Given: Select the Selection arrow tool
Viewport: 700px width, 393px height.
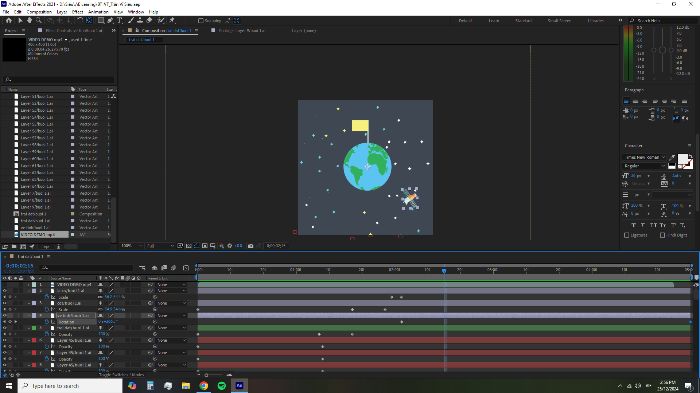Looking at the screenshot, I should 20,21.
